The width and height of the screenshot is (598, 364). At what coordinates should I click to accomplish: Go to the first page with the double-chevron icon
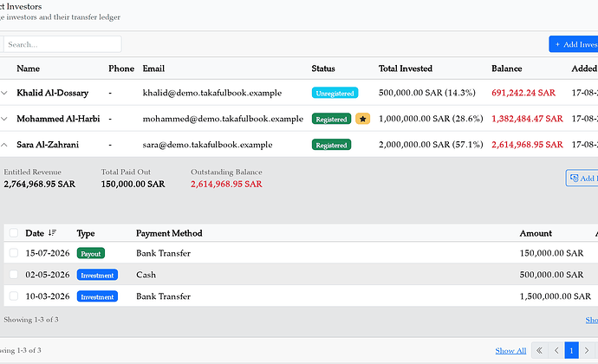point(539,350)
